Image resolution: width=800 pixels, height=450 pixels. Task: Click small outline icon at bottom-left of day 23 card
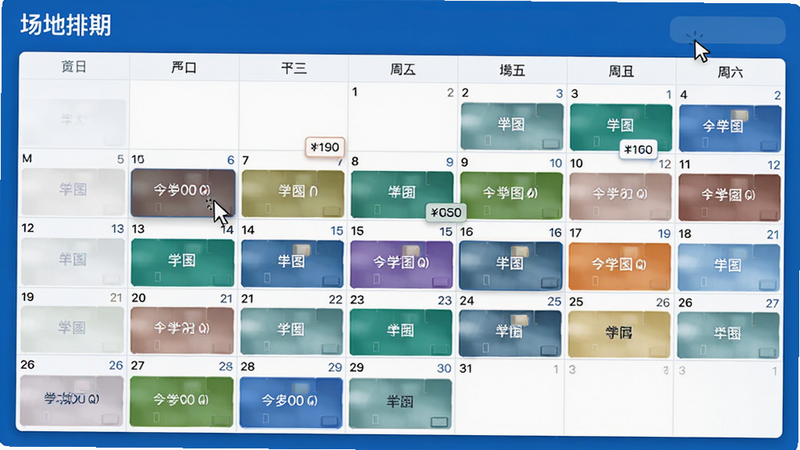click(377, 347)
